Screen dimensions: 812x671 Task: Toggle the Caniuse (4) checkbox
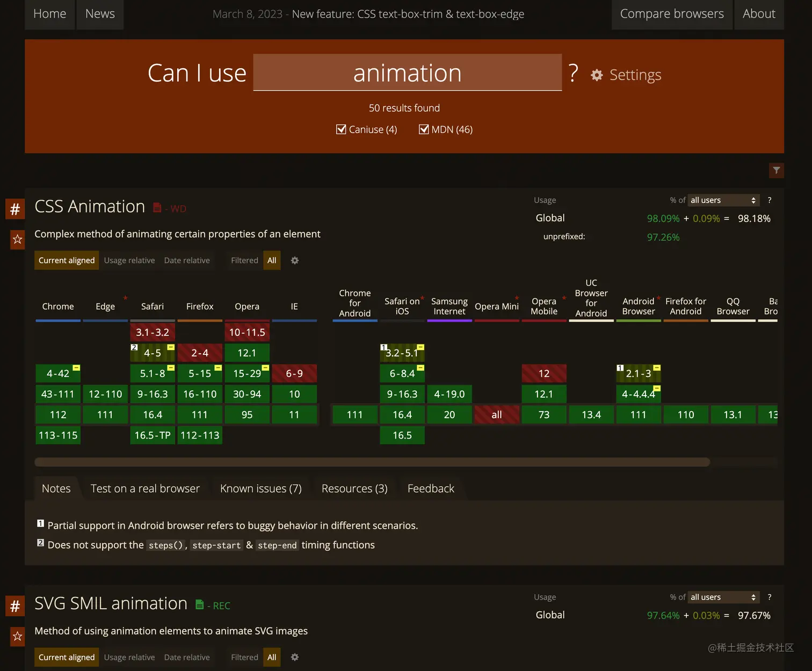click(341, 129)
